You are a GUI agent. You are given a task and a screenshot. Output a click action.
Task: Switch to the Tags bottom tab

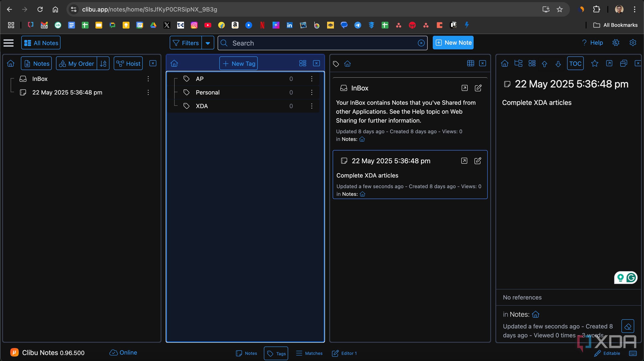(276, 353)
